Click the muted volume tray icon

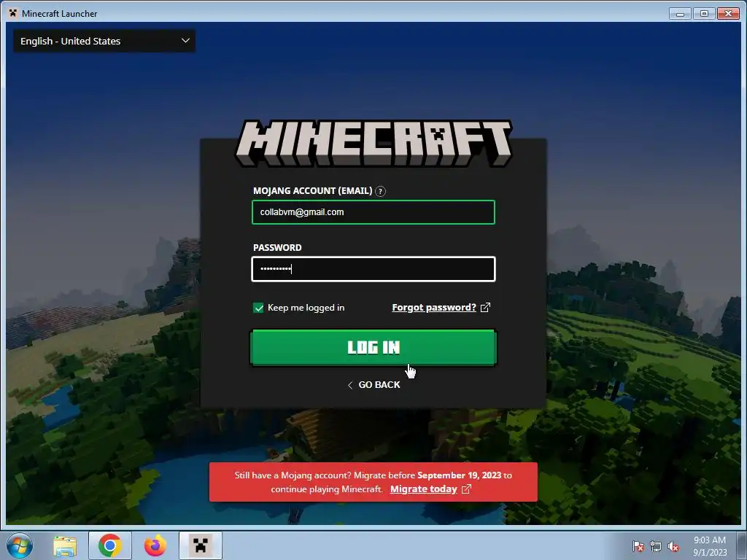click(x=673, y=546)
